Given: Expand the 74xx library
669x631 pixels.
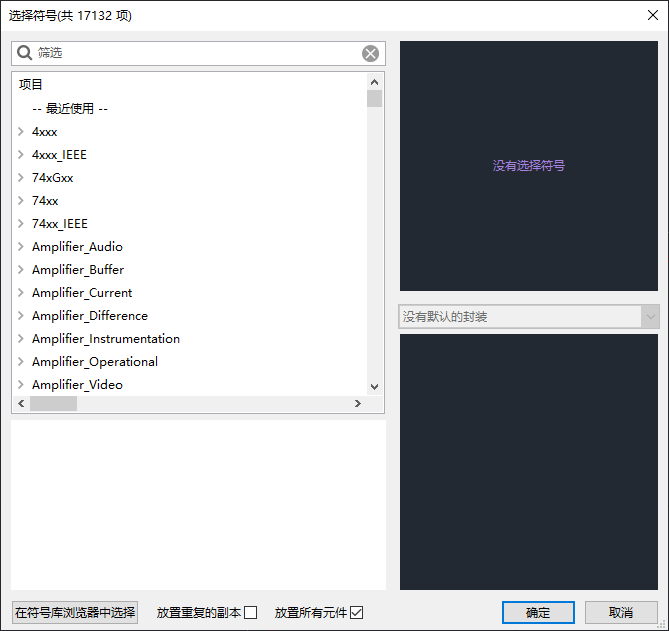Looking at the screenshot, I should 20,201.
